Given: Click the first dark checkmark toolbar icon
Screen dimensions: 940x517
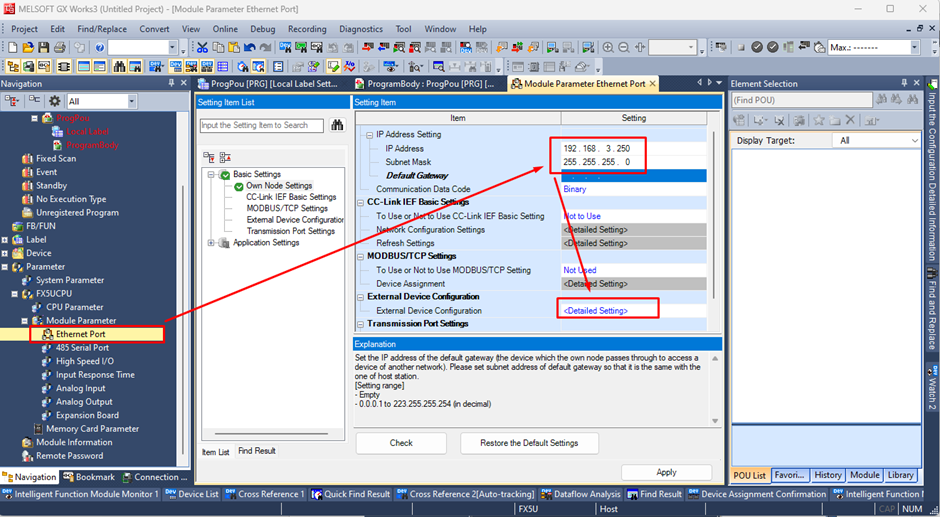Looking at the screenshot, I should (757, 47).
